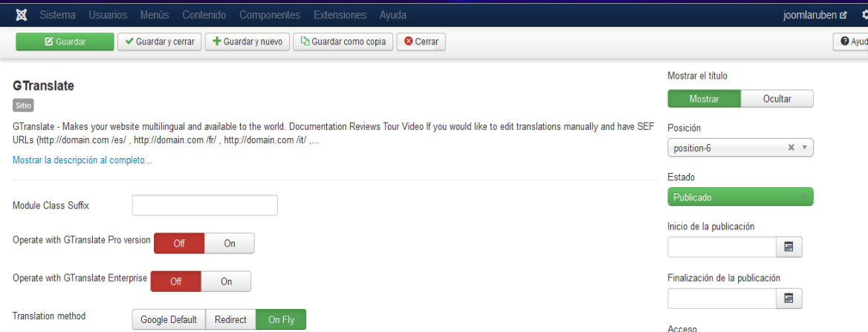
Task: Click Guardar y cerrar button
Action: (x=159, y=42)
